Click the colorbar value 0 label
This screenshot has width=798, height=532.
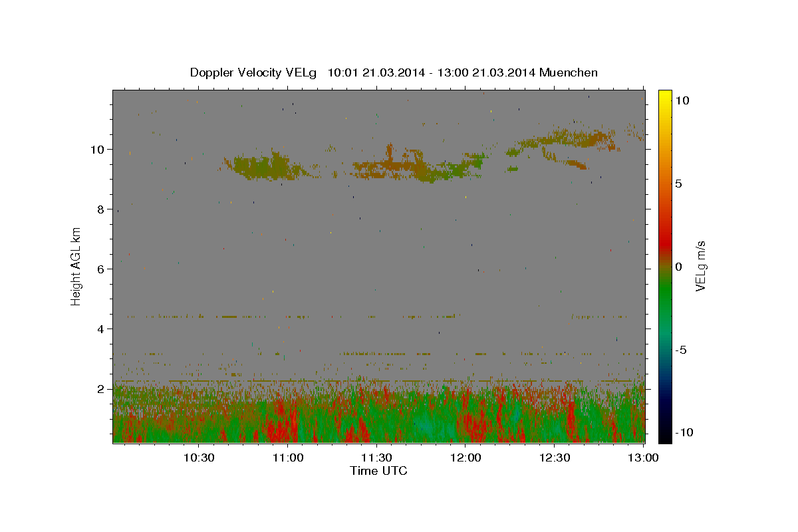click(678, 267)
